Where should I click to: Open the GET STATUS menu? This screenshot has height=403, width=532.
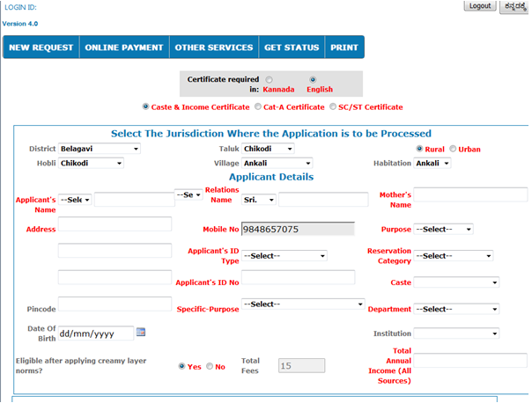(292, 48)
